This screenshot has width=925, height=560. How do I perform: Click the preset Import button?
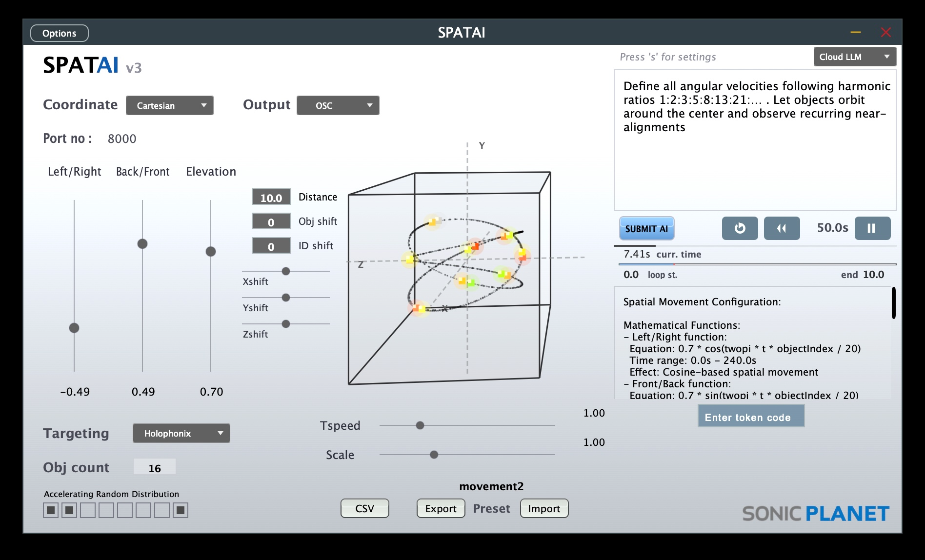[x=544, y=508]
